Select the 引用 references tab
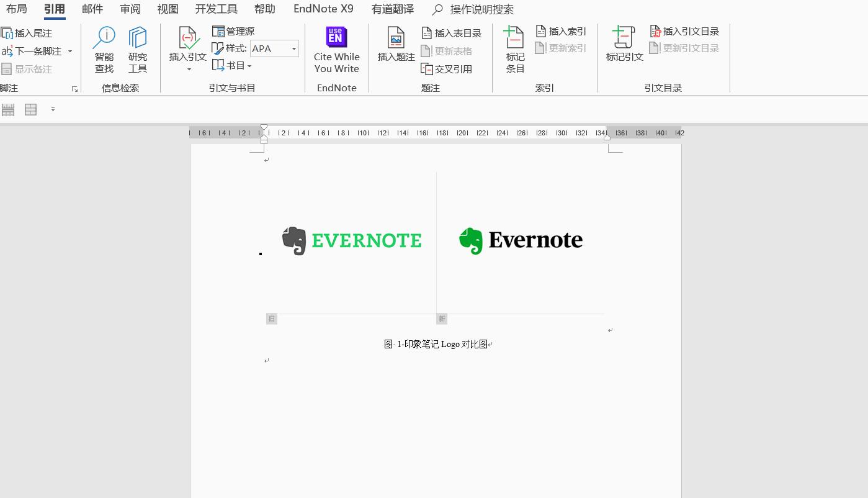The height and width of the screenshot is (498, 868). point(55,9)
